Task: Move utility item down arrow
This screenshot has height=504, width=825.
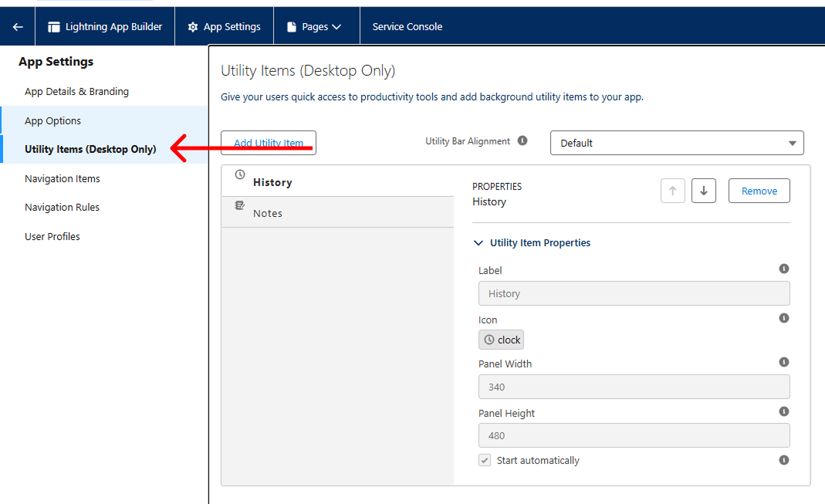Action: (704, 191)
